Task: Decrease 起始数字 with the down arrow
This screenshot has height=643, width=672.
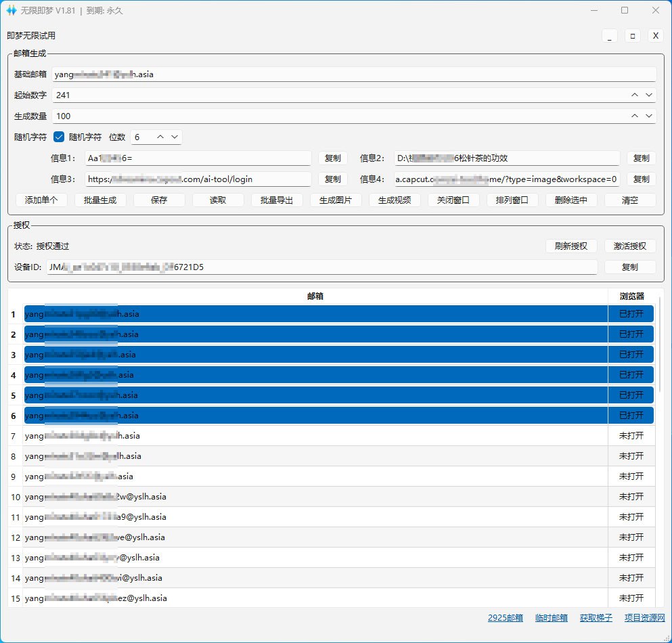Action: (649, 95)
